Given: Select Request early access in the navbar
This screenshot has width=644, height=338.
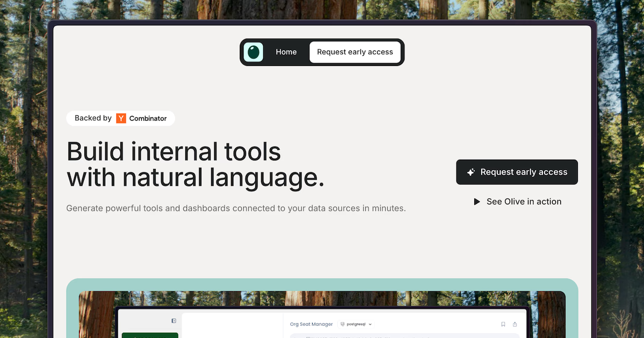Looking at the screenshot, I should 355,52.
